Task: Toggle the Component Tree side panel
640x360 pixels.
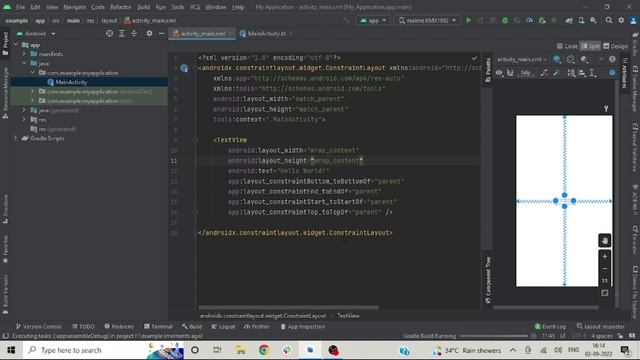Action: coord(488,280)
